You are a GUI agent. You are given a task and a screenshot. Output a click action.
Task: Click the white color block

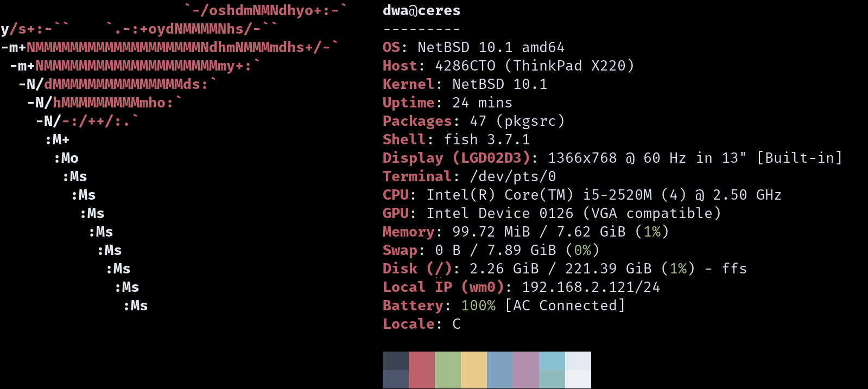pyautogui.click(x=578, y=370)
